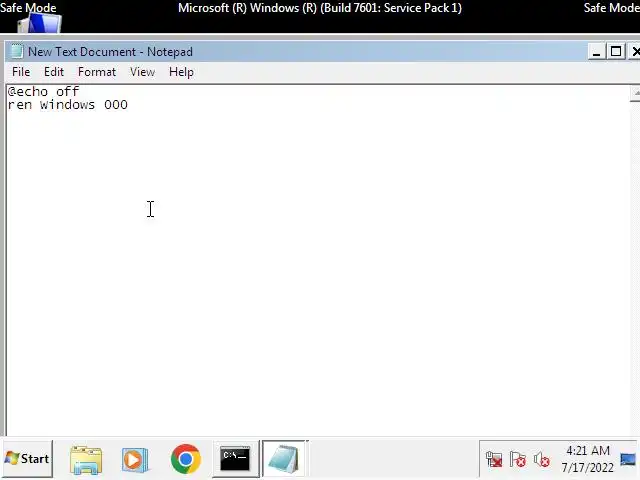The height and width of the screenshot is (480, 640).
Task: Open Google Chrome from taskbar
Action: [x=186, y=459]
